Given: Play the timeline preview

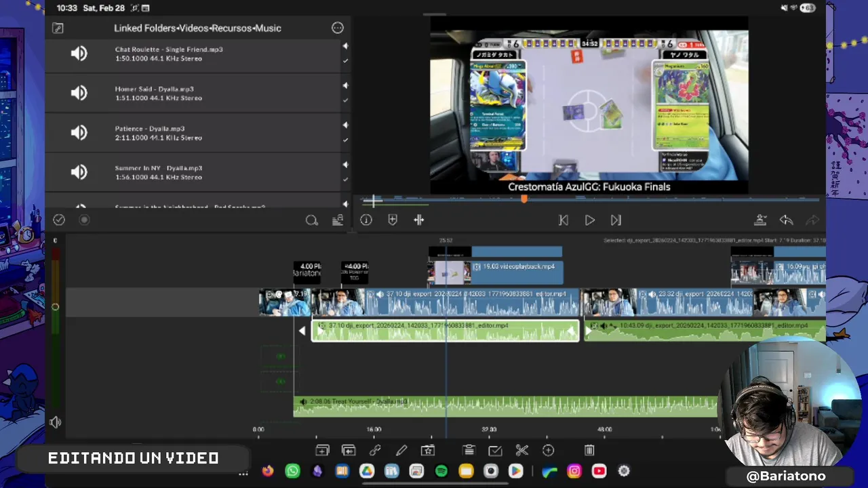Looking at the screenshot, I should tap(590, 220).
